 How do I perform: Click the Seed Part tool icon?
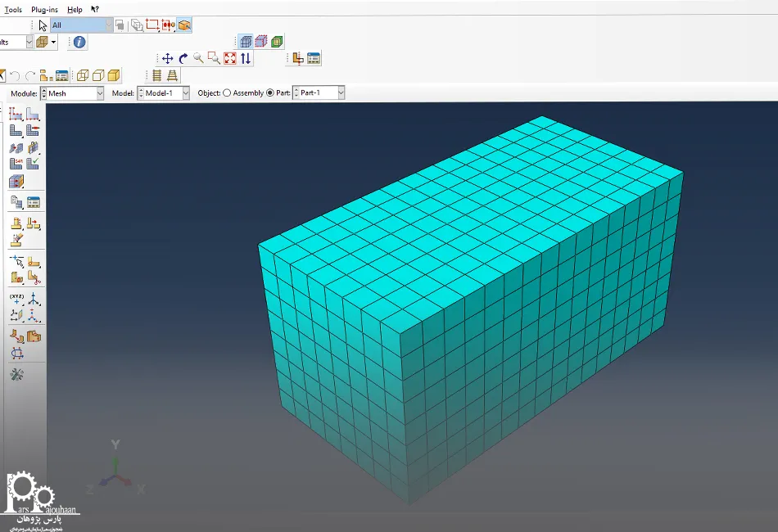click(16, 115)
